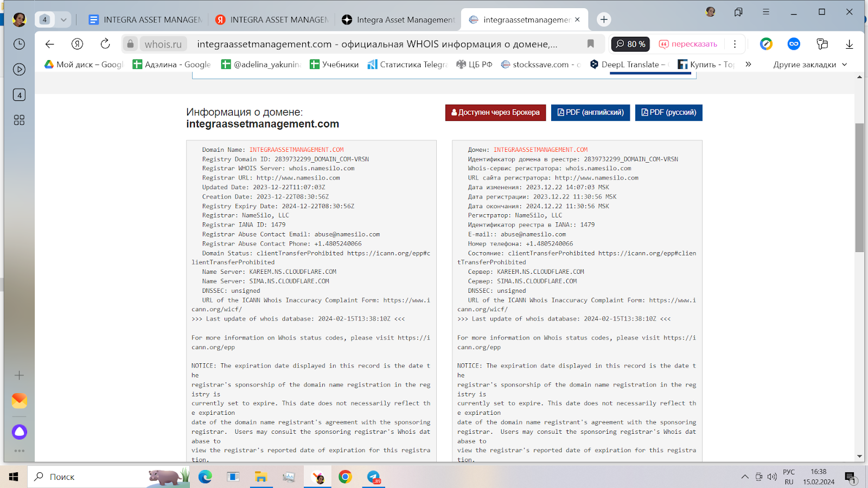Switch to Integra Asset Management tab
This screenshot has height=488, width=868.
tap(398, 20)
